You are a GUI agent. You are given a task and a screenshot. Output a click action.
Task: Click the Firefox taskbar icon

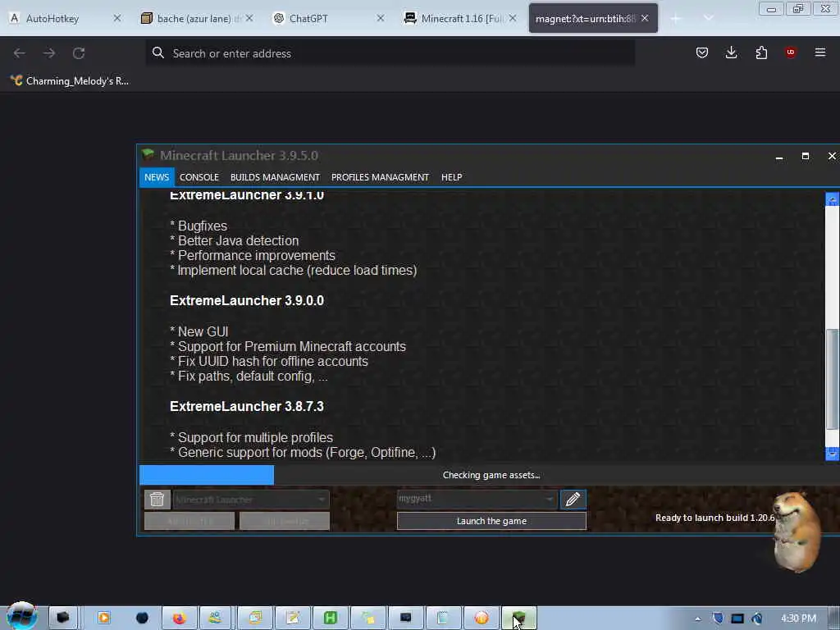pyautogui.click(x=179, y=619)
